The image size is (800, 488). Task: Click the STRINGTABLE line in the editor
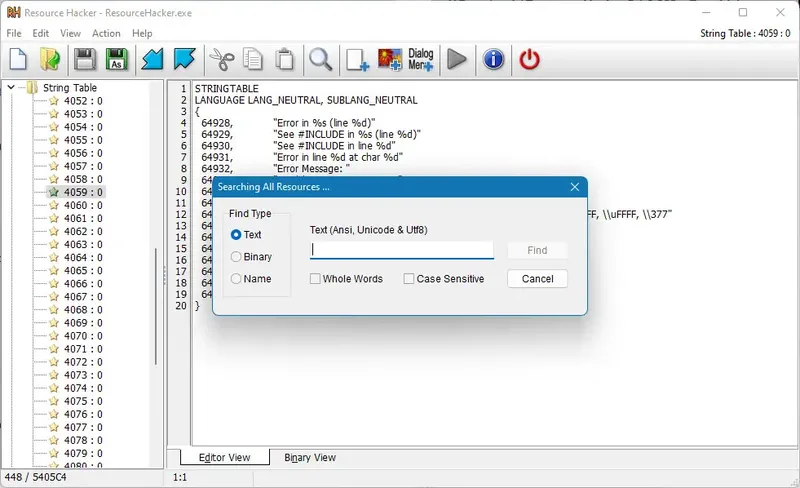227,88
